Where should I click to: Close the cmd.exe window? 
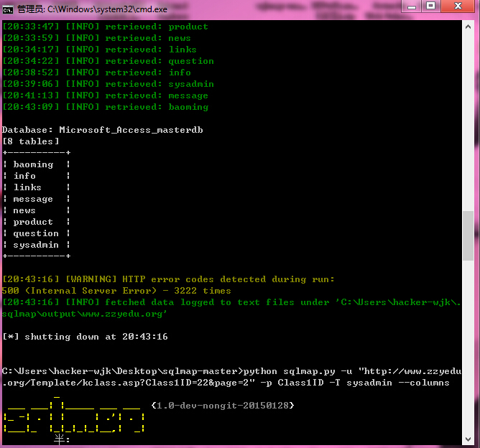[x=458, y=6]
